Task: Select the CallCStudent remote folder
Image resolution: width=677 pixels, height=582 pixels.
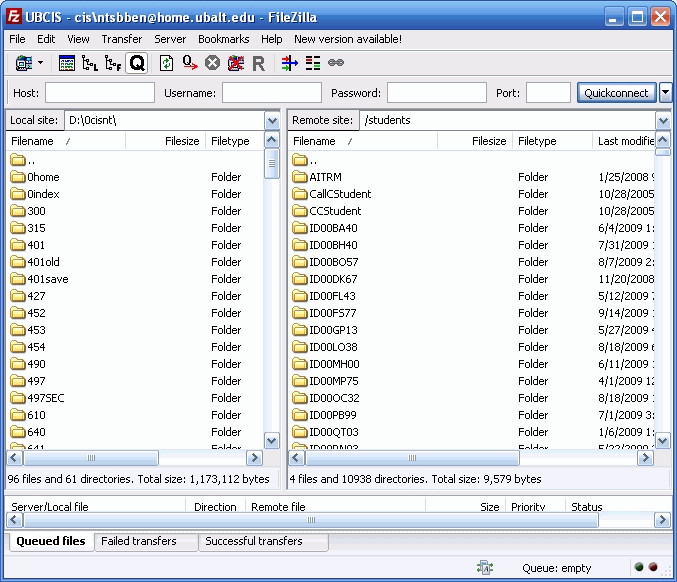Action: (x=339, y=194)
